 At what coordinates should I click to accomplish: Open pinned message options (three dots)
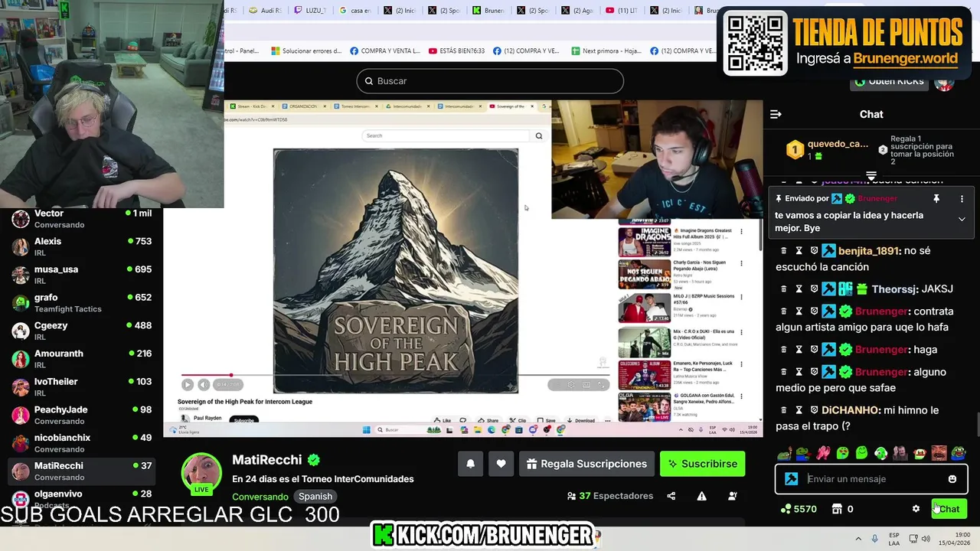click(962, 198)
